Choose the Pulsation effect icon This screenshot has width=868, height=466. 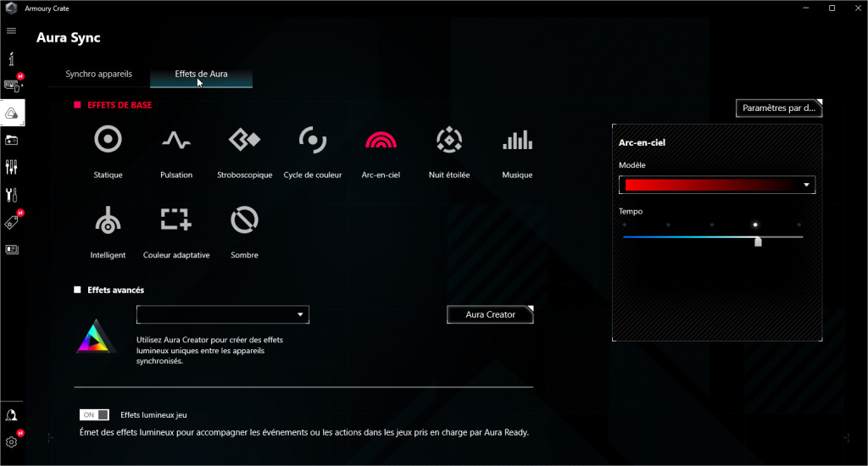pos(176,140)
